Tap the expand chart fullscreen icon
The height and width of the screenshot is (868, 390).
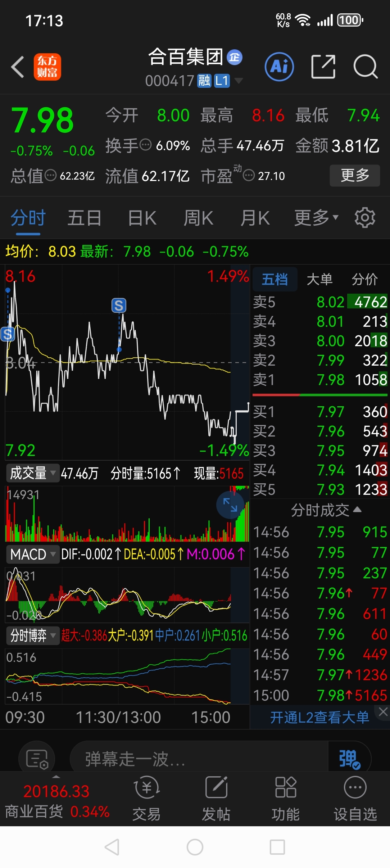tap(230, 505)
